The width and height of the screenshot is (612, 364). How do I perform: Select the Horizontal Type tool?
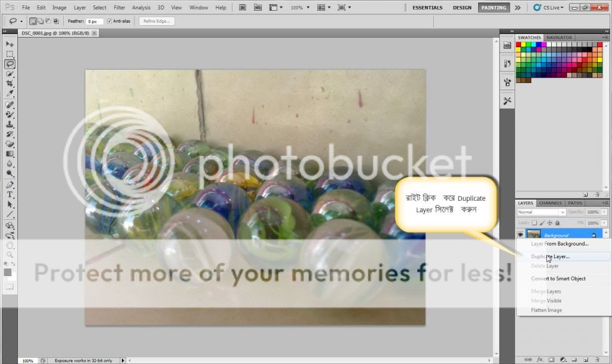coord(10,195)
